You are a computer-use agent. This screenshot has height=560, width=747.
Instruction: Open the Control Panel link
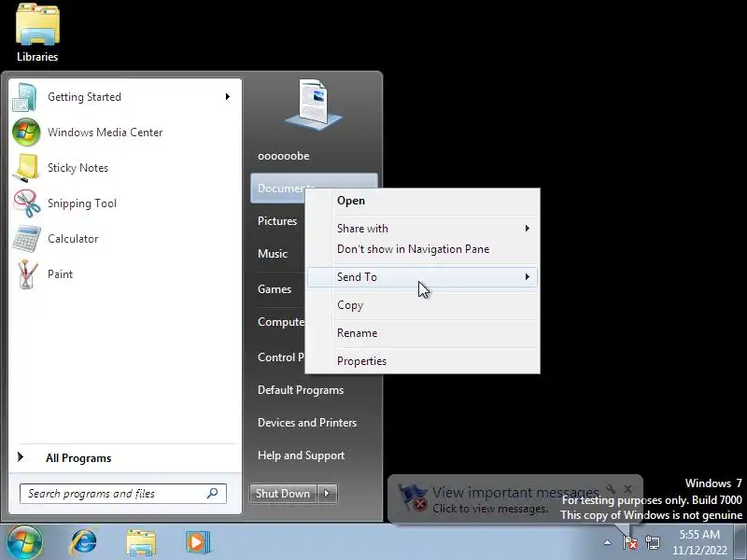coord(281,357)
